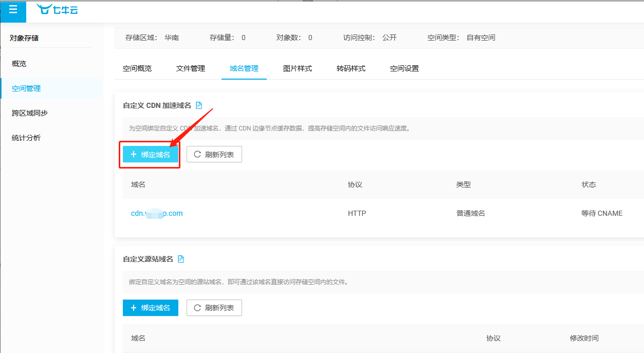This screenshot has width=644, height=353.
Task: Click the source domain 绑定域名 button
Action: 151,308
